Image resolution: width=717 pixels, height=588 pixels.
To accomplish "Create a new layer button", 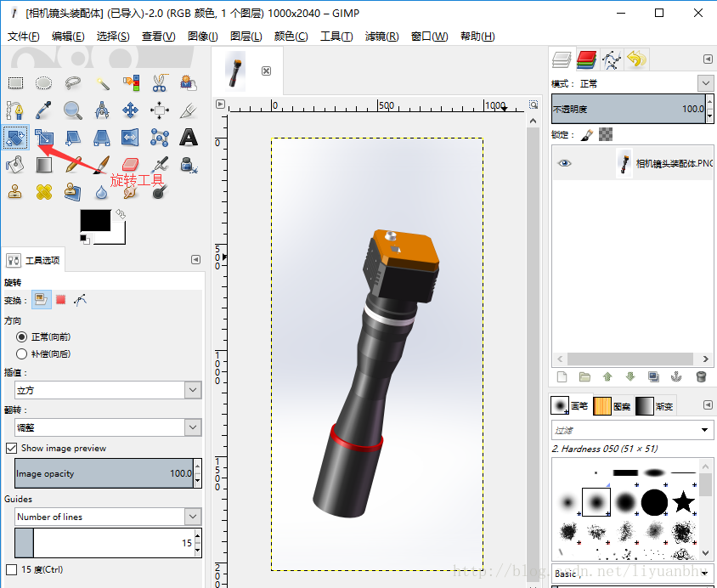I will click(x=562, y=376).
